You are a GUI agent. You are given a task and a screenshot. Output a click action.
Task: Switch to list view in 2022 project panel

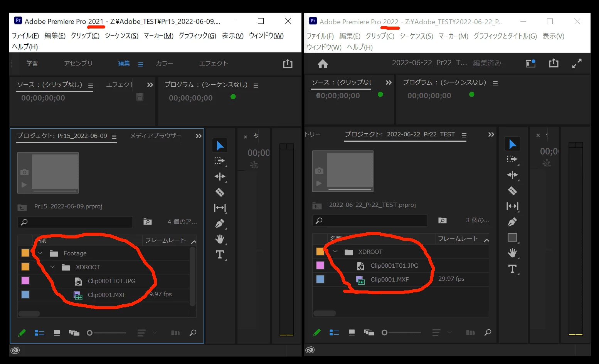(x=334, y=332)
